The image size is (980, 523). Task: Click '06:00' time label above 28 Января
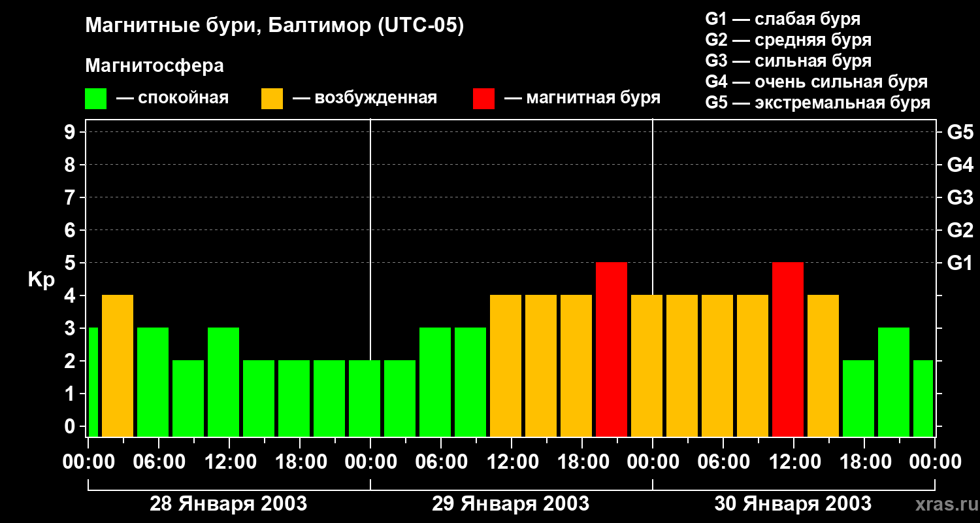(159, 462)
